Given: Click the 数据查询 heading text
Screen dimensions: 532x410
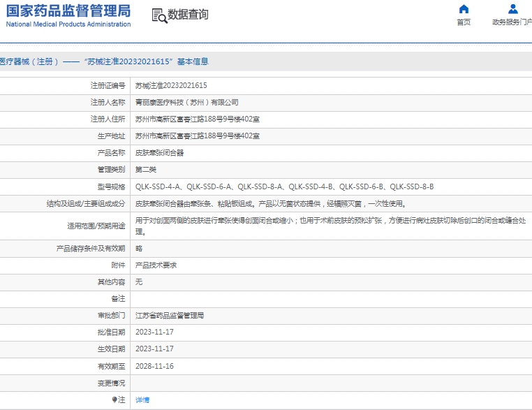Looking at the screenshot, I should pos(188,15).
